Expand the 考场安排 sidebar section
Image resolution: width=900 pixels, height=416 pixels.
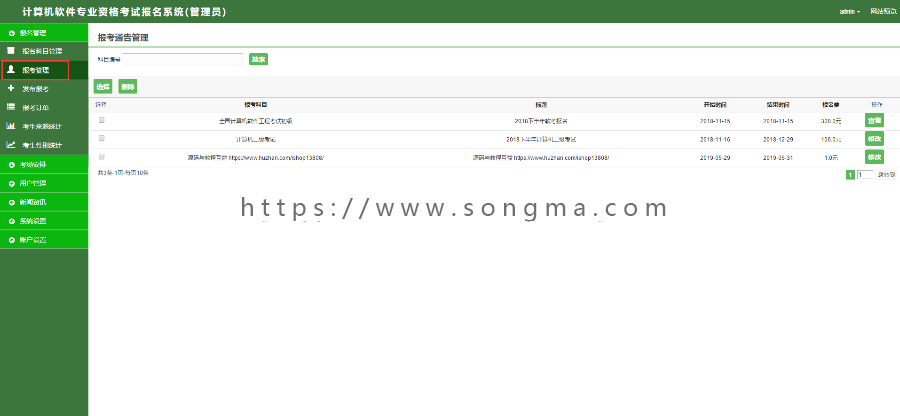click(44, 165)
